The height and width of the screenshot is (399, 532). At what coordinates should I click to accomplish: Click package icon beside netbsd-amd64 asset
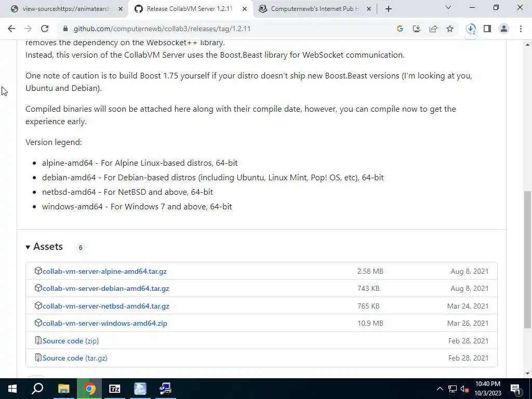(38, 305)
